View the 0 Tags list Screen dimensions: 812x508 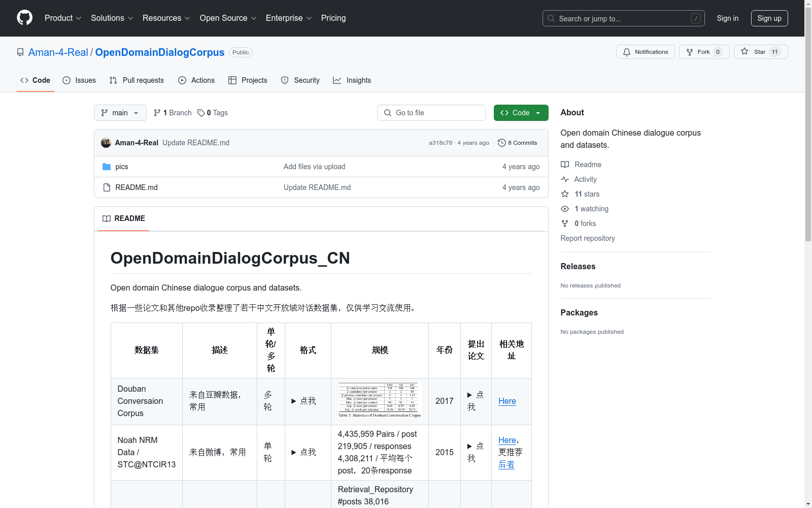(x=213, y=113)
